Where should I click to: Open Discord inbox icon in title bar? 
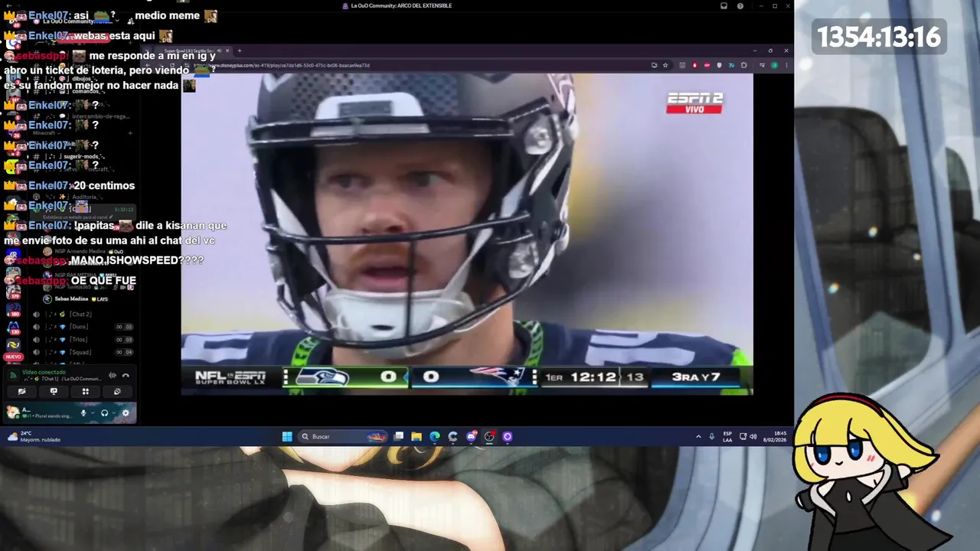(x=724, y=6)
